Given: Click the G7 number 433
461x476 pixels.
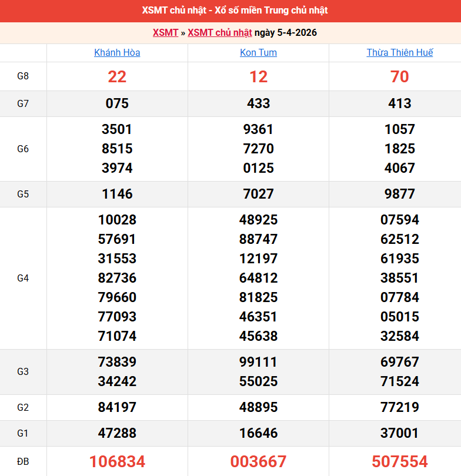Looking at the screenshot, I should pos(258,104).
